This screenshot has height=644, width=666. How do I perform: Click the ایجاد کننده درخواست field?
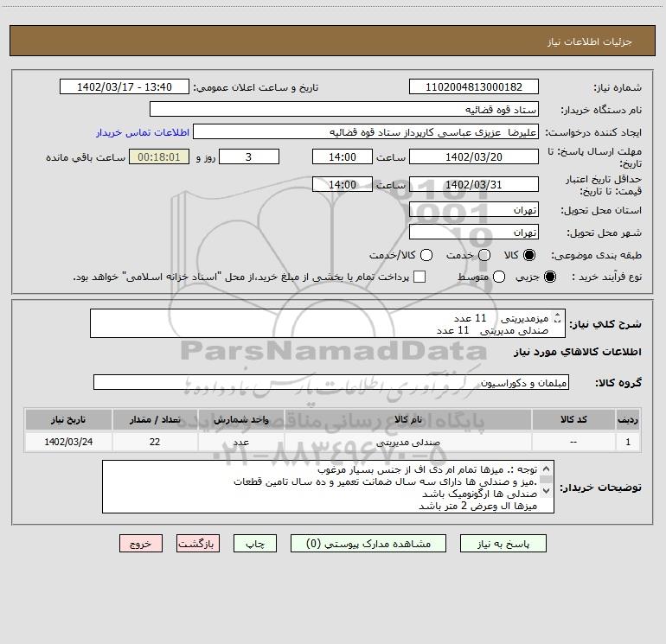[366, 132]
